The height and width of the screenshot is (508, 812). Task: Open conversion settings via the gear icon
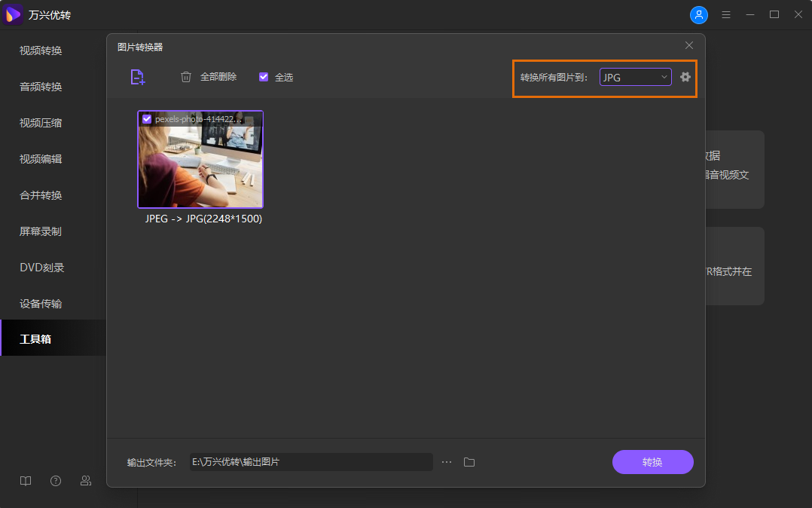coord(685,76)
